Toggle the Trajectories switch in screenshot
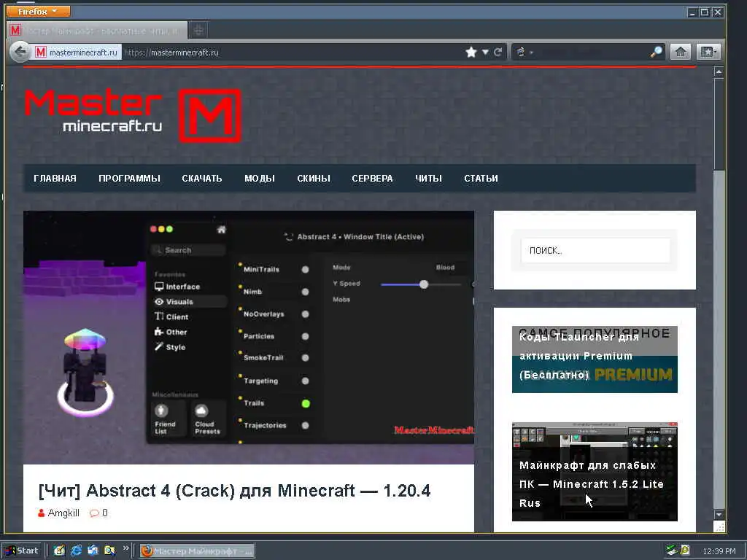 pyautogui.click(x=306, y=426)
